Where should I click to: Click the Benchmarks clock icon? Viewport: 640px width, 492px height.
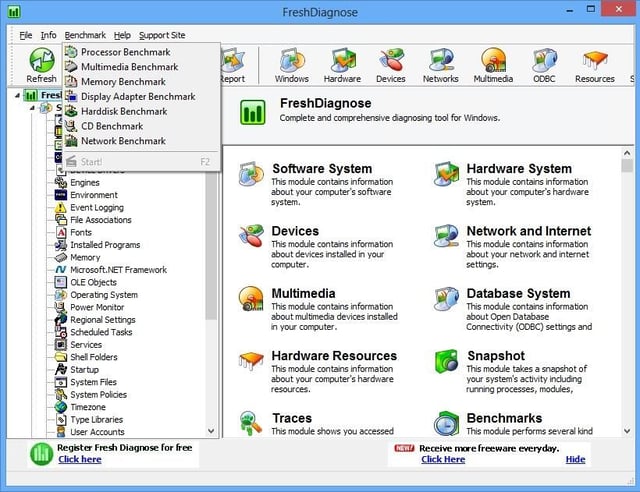(x=446, y=423)
